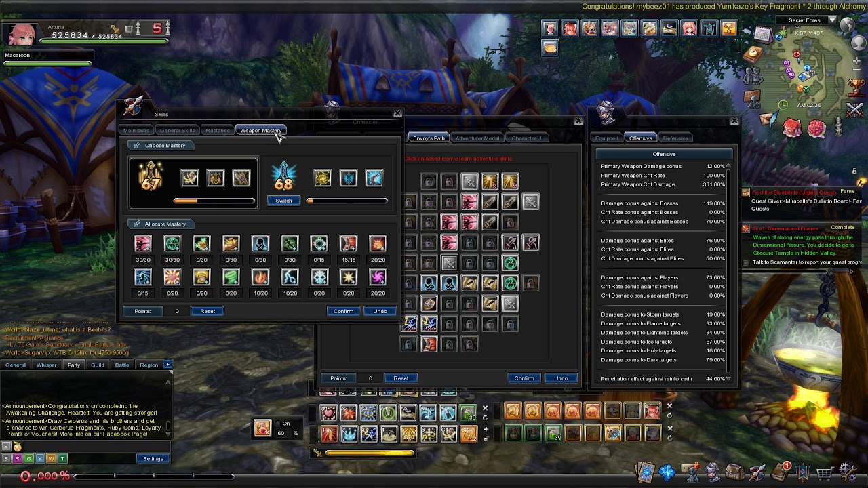Click stats panel scroll up arrow
This screenshot has width=868, height=488.
tap(729, 166)
